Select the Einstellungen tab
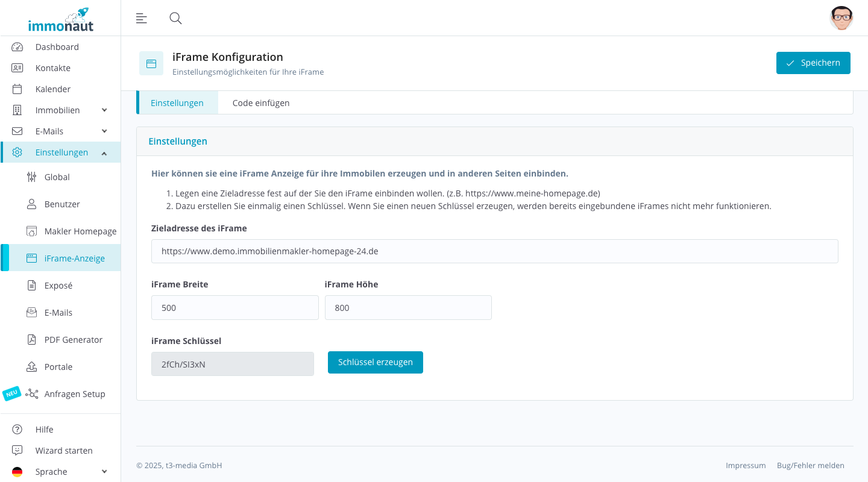This screenshot has width=868, height=482. point(177,103)
